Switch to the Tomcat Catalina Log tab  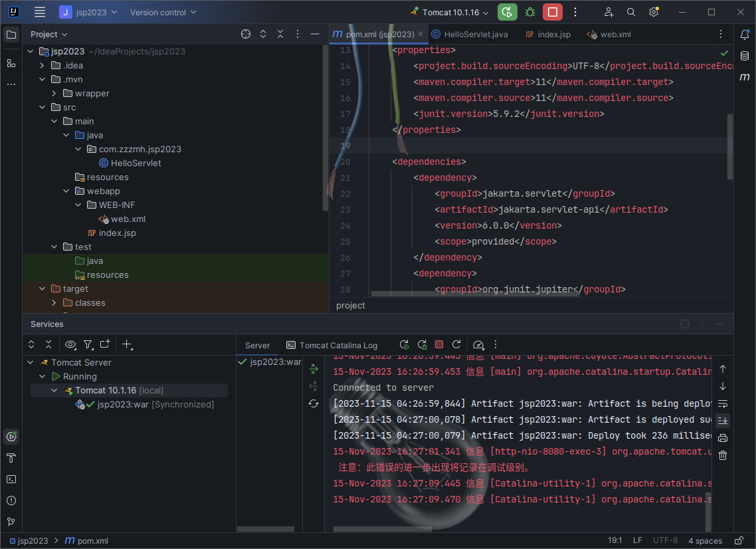(337, 345)
